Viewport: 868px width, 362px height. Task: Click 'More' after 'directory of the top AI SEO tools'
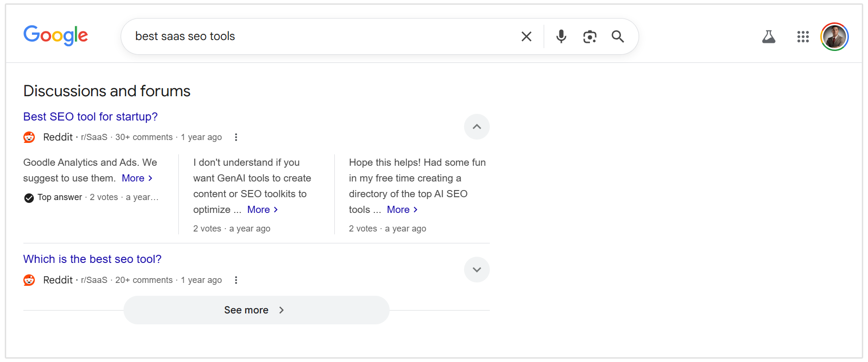pyautogui.click(x=399, y=210)
